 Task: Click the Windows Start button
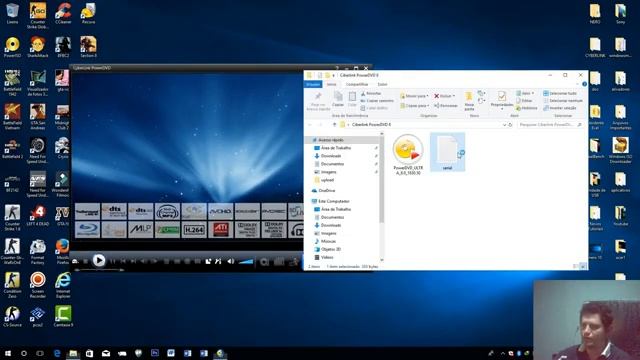(7, 353)
